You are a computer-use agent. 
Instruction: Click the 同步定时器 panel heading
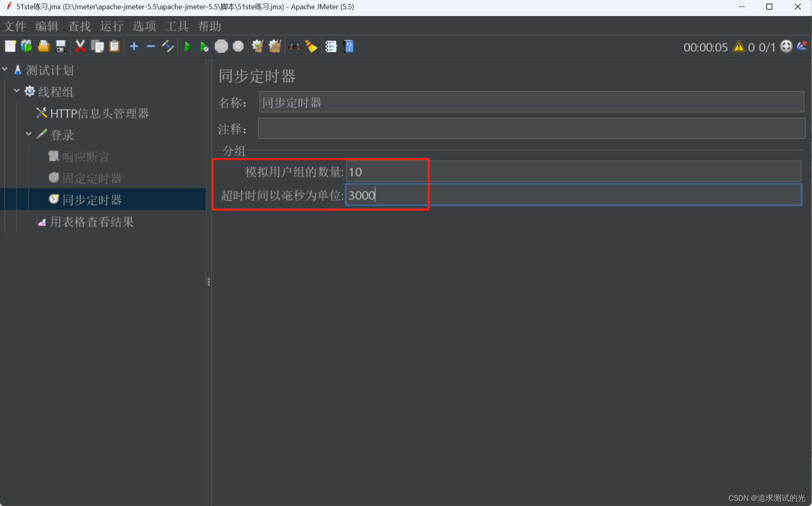pos(257,76)
